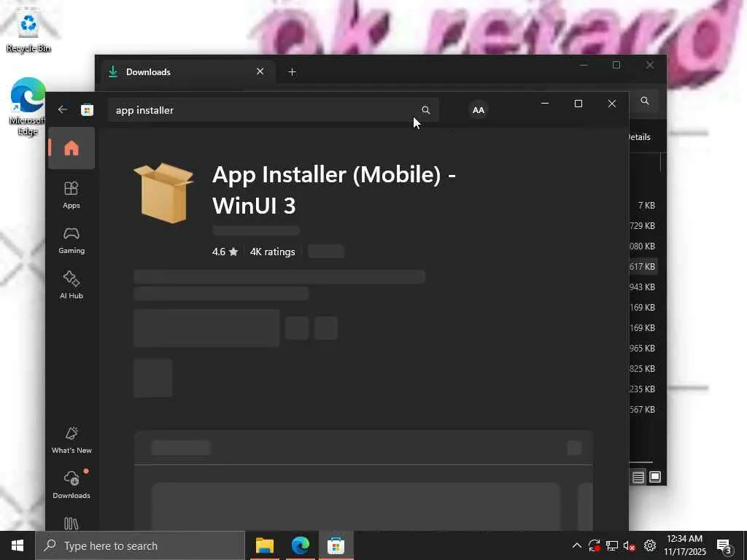This screenshot has width=747, height=560.
Task: Click the taskbar search box
Action: coord(140,545)
